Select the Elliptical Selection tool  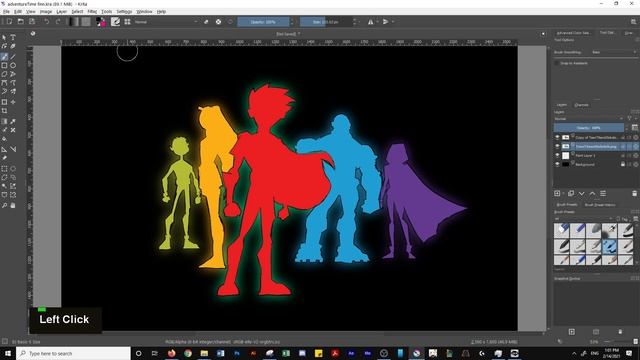click(13, 169)
